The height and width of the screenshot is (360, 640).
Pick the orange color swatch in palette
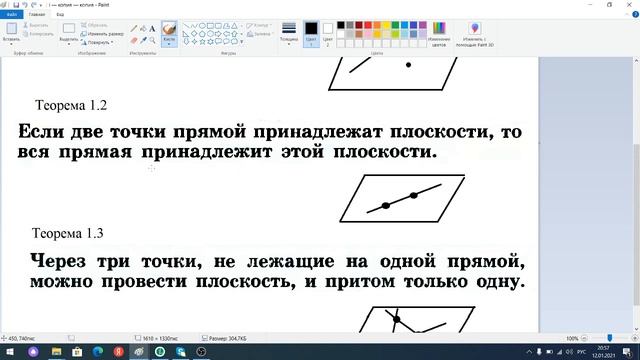click(377, 25)
